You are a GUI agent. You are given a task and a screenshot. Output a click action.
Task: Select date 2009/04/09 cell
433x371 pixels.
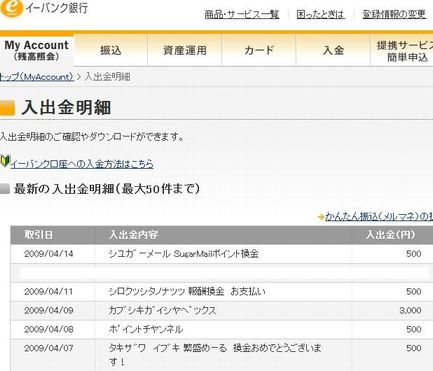pos(49,311)
